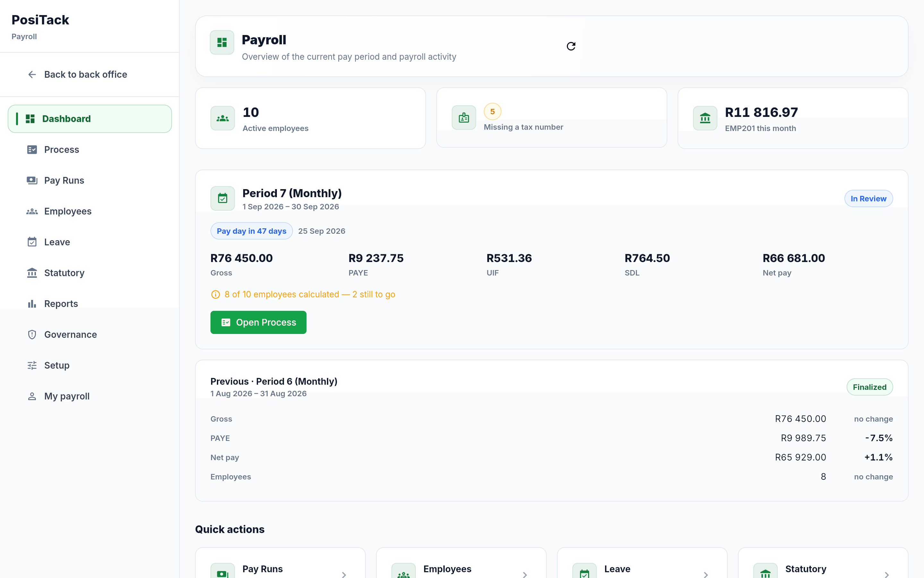
Task: Open Governance in the sidebar
Action: coord(90,335)
